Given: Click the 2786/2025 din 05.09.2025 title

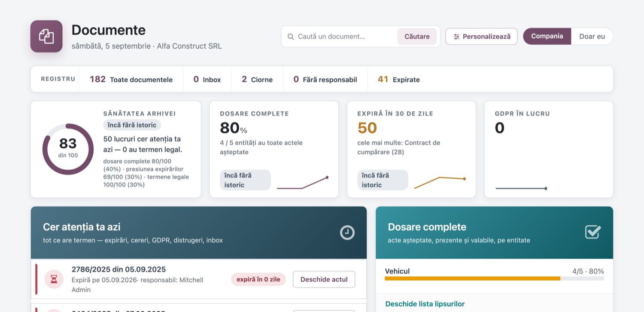Looking at the screenshot, I should (118, 269).
